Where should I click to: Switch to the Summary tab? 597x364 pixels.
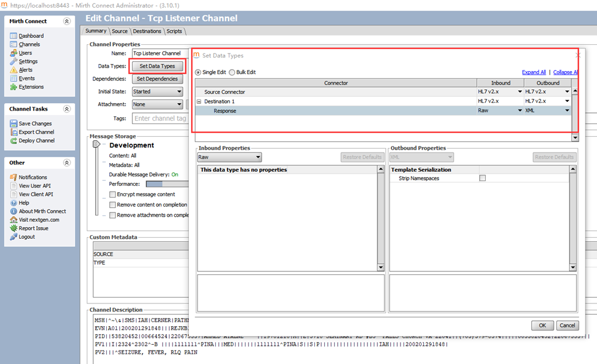tap(96, 31)
